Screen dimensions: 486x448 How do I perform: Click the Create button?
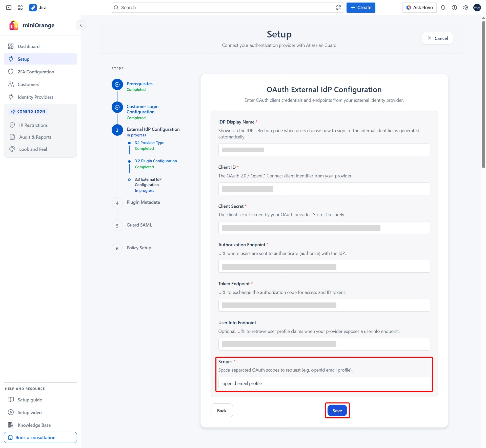(x=361, y=8)
